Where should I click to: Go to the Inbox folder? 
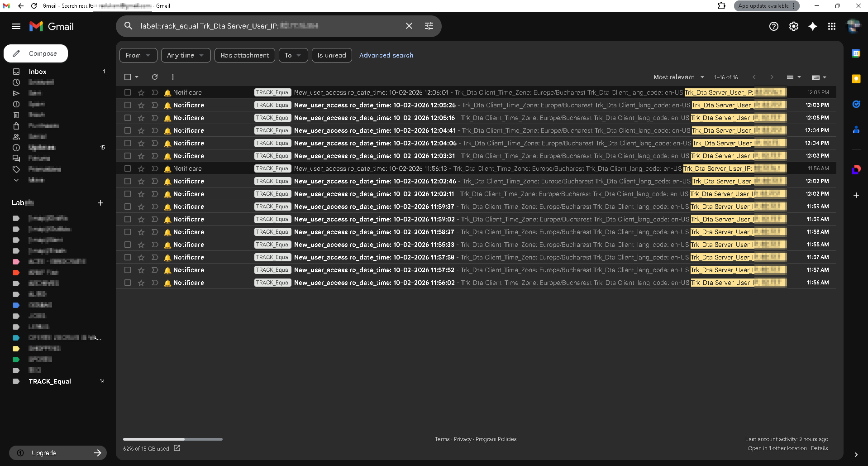[38, 72]
